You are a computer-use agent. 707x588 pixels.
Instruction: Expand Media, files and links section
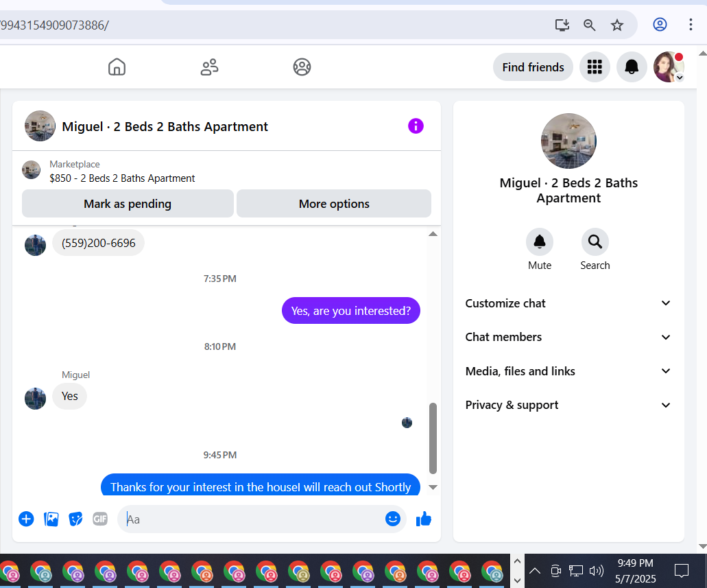pyautogui.click(x=568, y=371)
